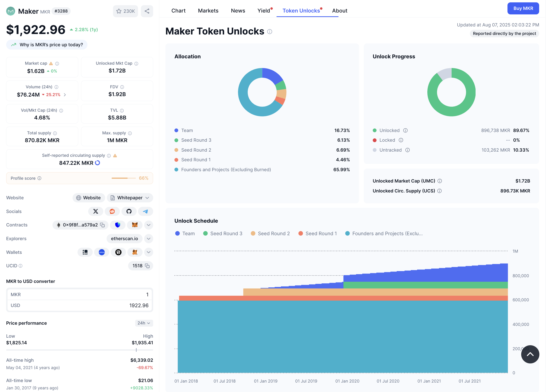
Task: Open the X (Twitter) social link
Action: 95,211
